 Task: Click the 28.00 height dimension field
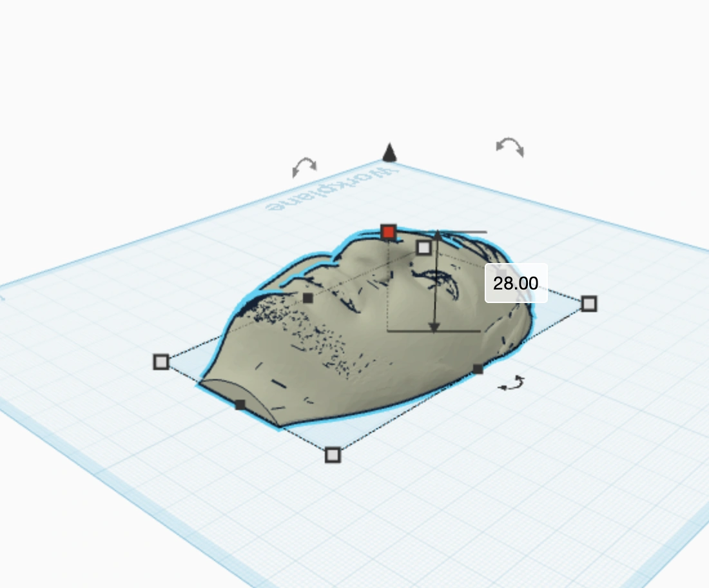tap(516, 283)
